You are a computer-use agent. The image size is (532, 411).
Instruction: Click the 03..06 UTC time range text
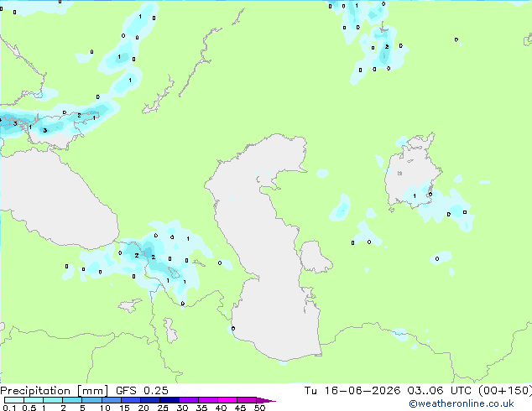pos(440,391)
